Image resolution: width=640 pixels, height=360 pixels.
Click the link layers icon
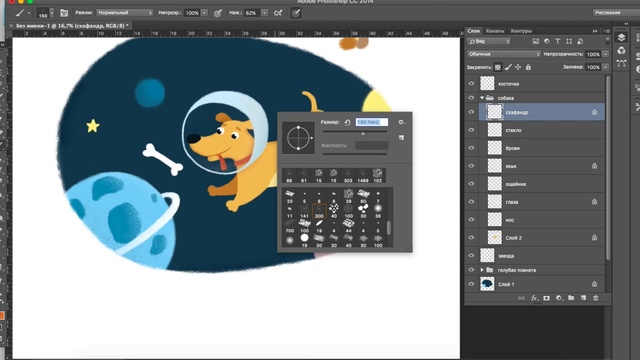521,298
